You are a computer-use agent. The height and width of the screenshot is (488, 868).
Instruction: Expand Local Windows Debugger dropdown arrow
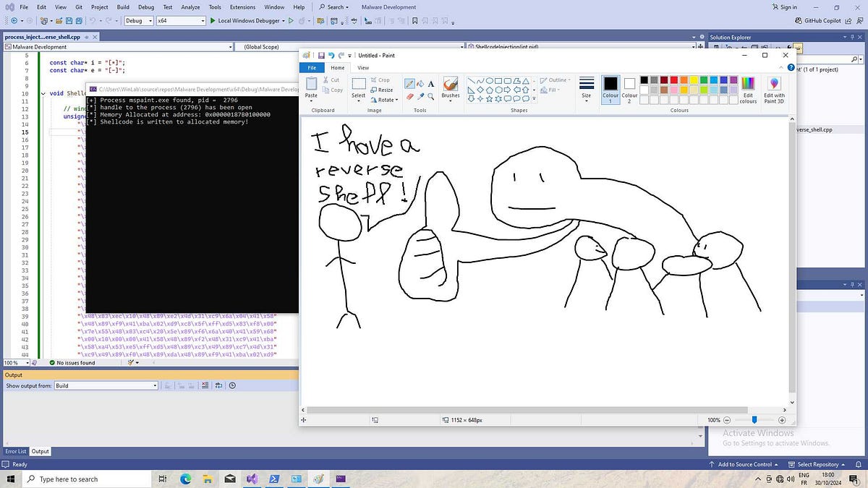click(x=284, y=21)
